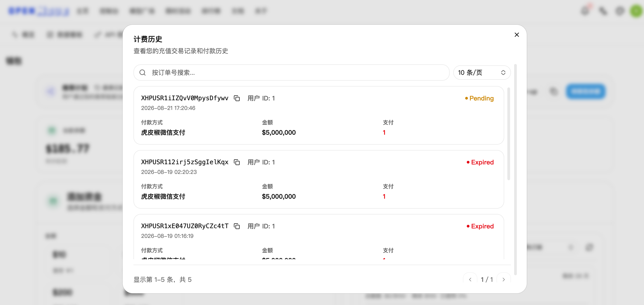
Task: Click 虎皮椒微信支付 in the Pending order card
Action: 163,132
